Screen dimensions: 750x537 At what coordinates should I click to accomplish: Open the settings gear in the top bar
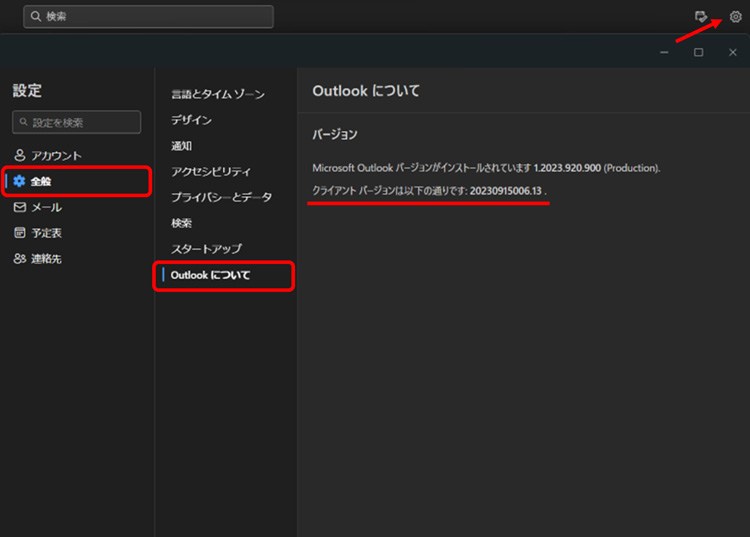(x=735, y=17)
